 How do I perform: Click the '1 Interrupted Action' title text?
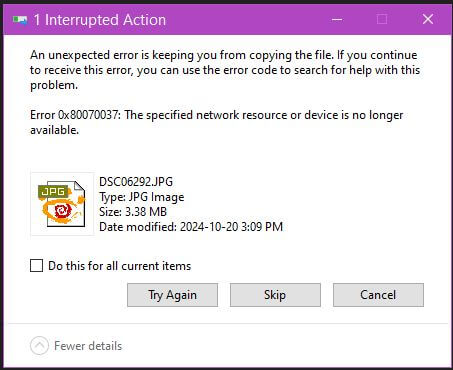(x=100, y=20)
